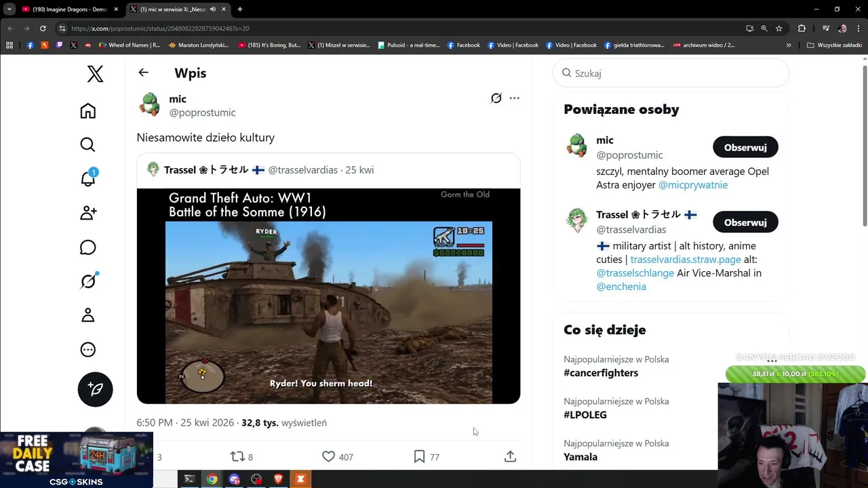
Task: Open the X logo home link
Action: pos(95,74)
